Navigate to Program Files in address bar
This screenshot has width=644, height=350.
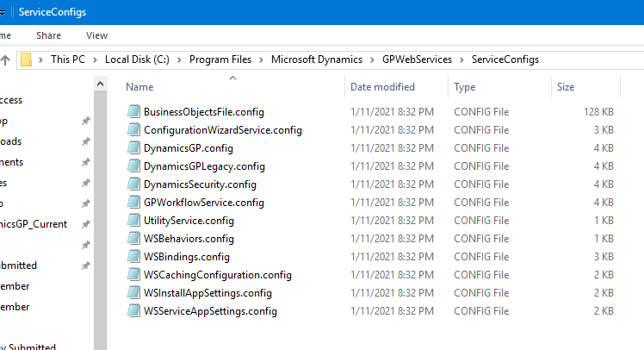coord(220,59)
